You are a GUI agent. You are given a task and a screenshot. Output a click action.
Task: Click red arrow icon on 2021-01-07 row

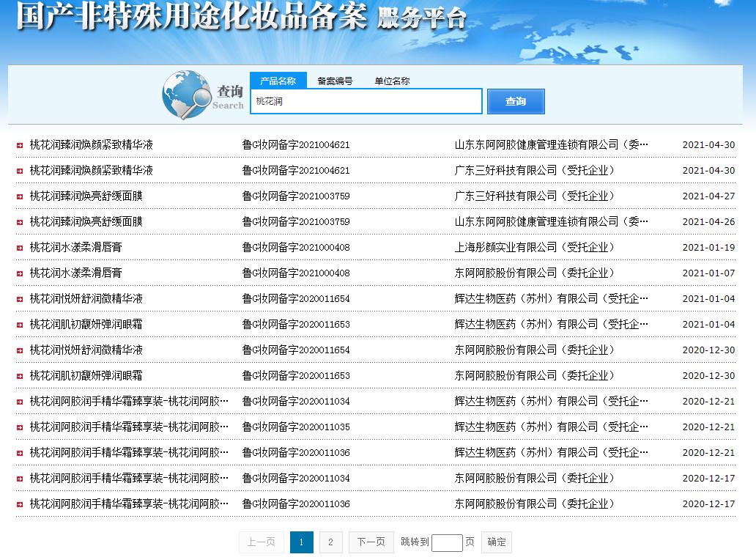[x=20, y=273]
